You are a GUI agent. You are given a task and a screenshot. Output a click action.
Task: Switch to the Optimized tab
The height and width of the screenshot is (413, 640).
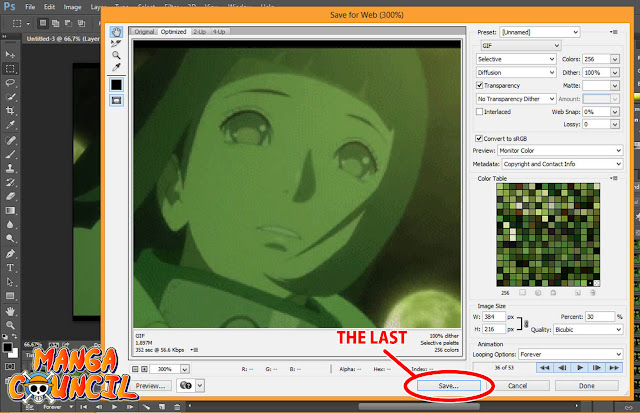point(173,31)
